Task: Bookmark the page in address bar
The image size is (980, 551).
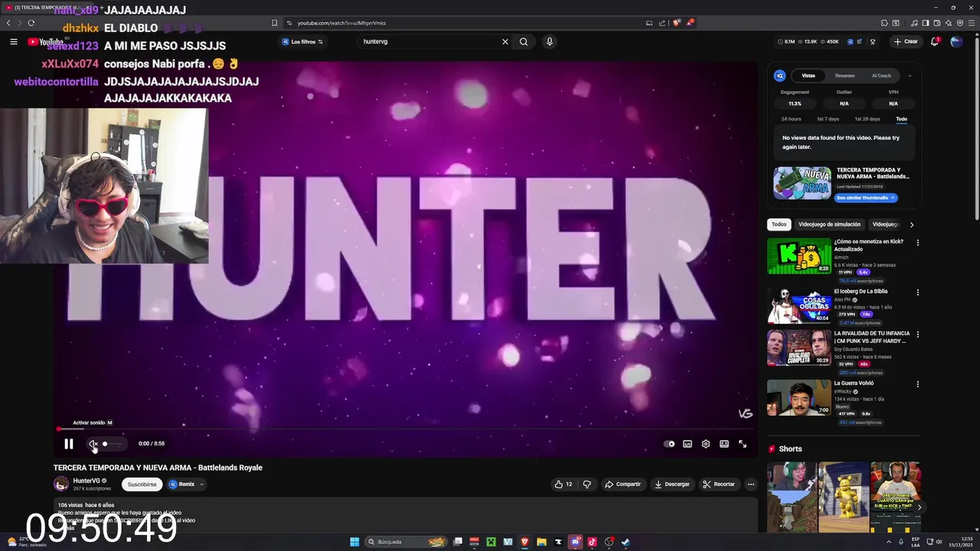Action: tap(274, 23)
